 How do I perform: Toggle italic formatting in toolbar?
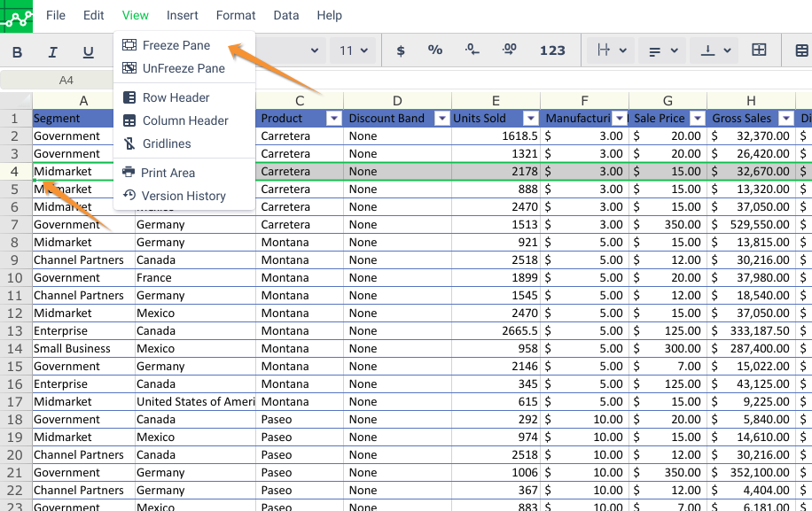pos(52,52)
